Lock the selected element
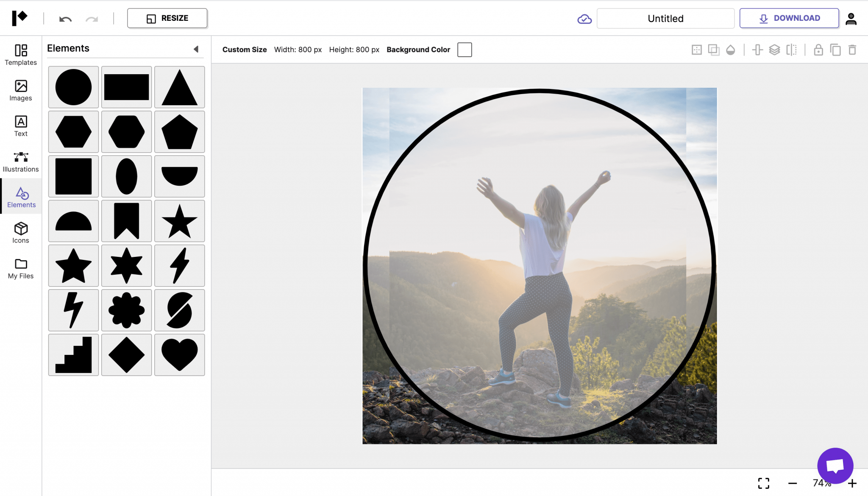Viewport: 868px width, 496px height. [818, 50]
